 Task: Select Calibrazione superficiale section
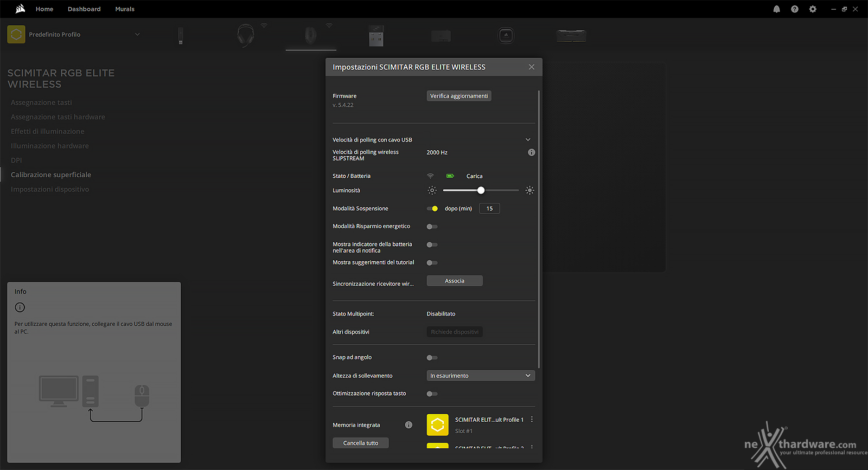coord(51,175)
